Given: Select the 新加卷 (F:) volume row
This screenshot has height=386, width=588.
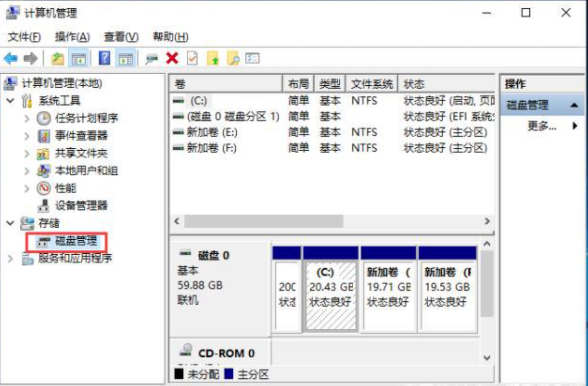Looking at the screenshot, I should pos(332,148).
